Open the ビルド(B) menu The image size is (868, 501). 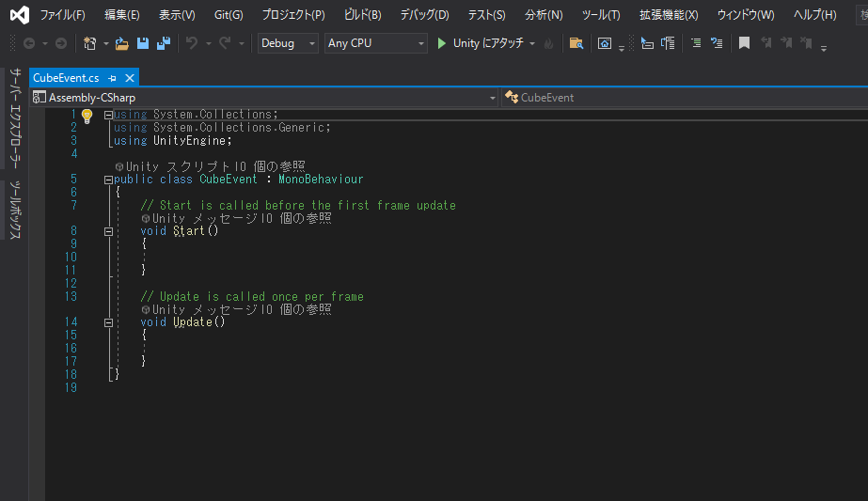point(363,15)
